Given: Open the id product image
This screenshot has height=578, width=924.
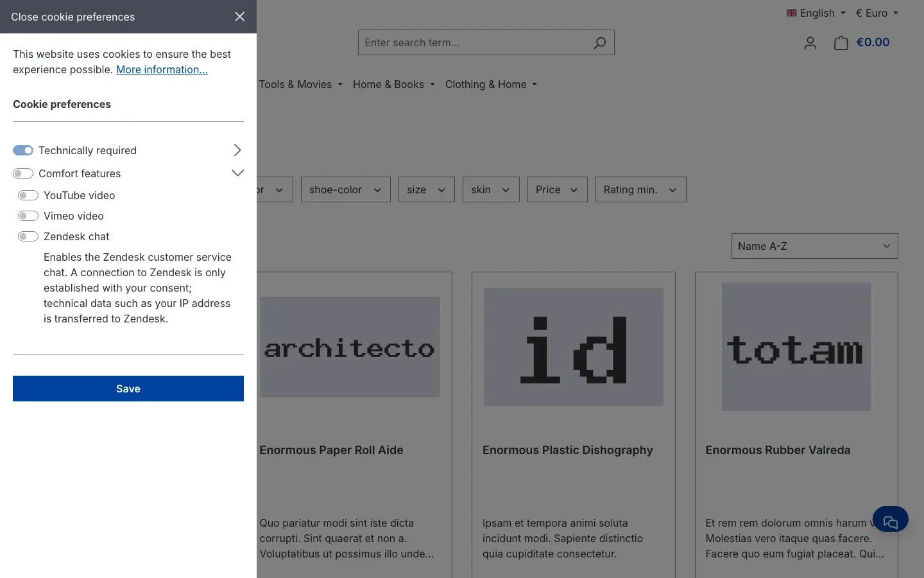Looking at the screenshot, I should [x=574, y=347].
